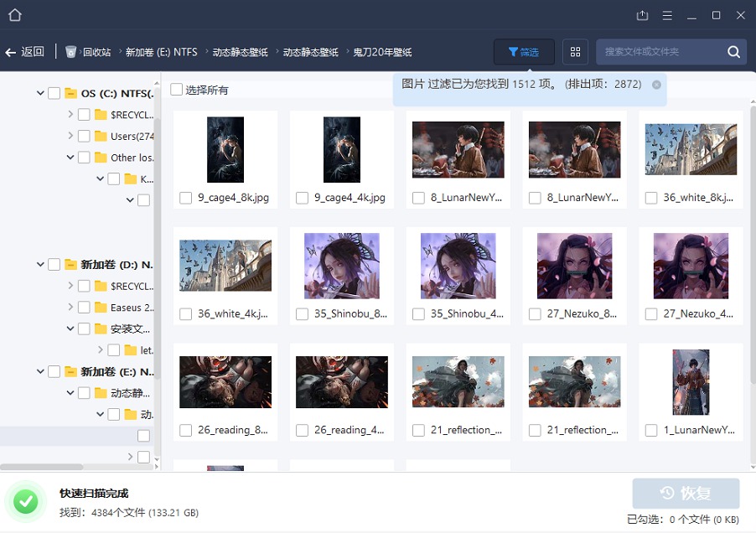Click the 恢复 recover button

pos(686,493)
